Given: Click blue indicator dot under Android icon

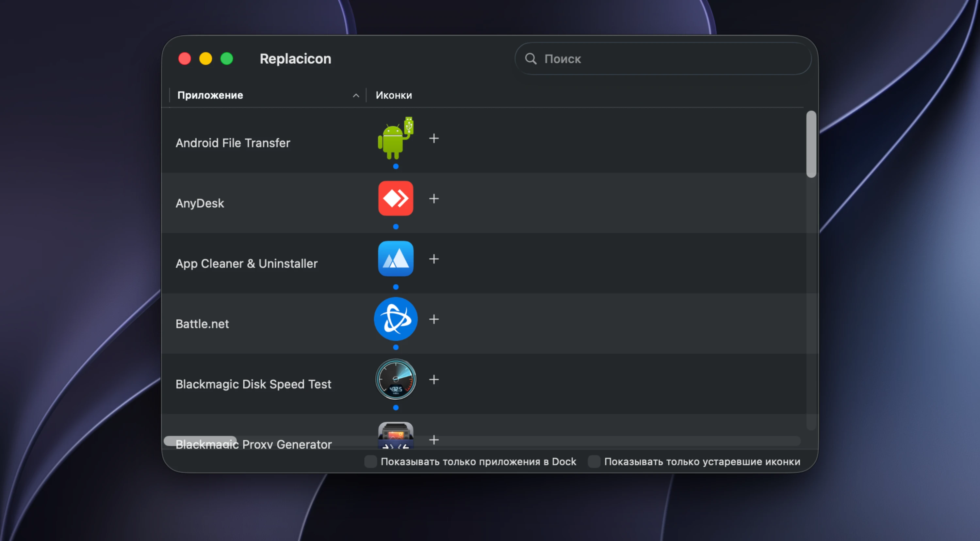Looking at the screenshot, I should point(396,166).
